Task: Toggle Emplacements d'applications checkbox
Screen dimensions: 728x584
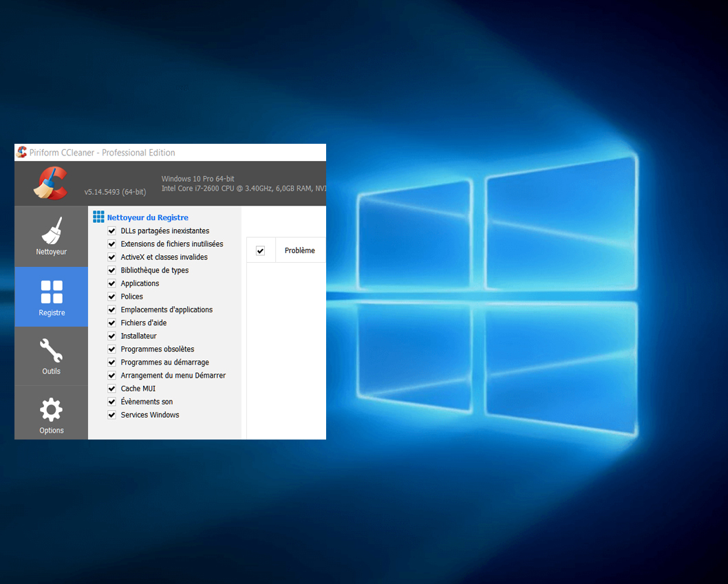Action: coord(112,310)
